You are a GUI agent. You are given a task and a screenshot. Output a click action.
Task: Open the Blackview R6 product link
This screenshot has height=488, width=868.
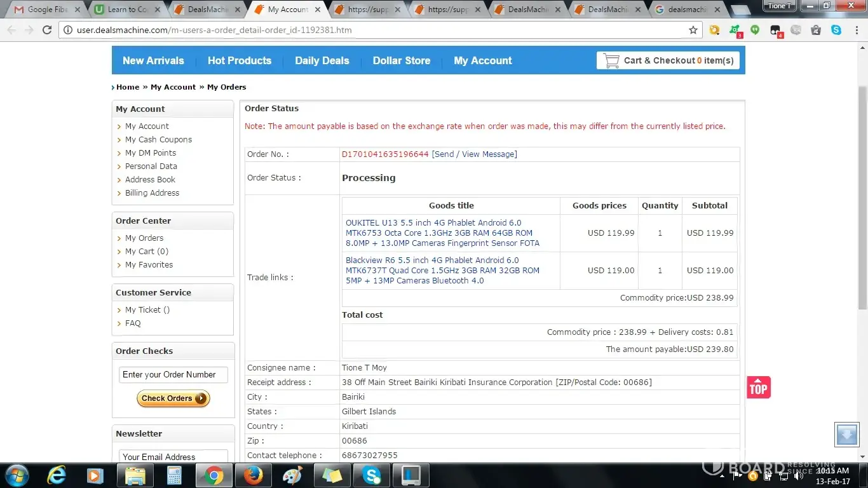click(x=442, y=270)
